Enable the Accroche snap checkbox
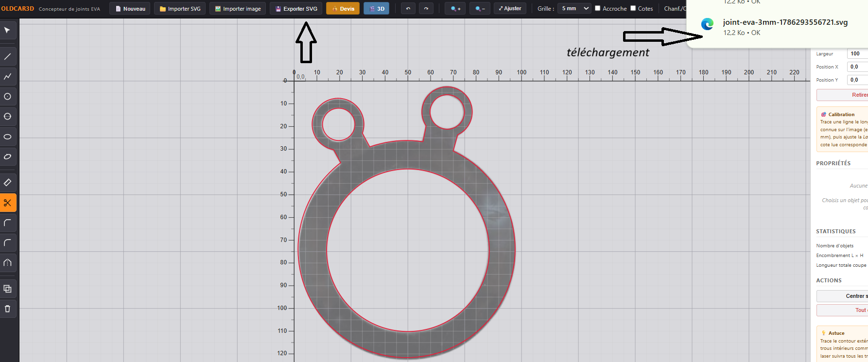The width and height of the screenshot is (868, 362). pyautogui.click(x=598, y=8)
